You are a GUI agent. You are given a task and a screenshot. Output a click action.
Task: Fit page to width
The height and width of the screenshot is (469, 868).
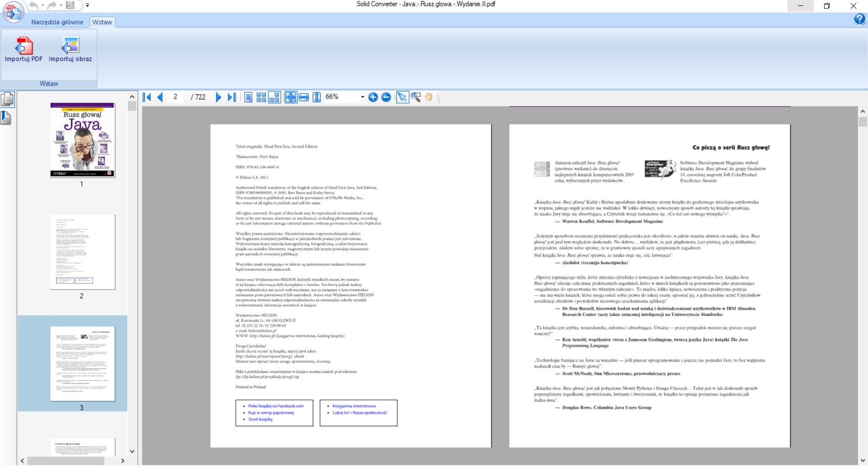pyautogui.click(x=304, y=97)
